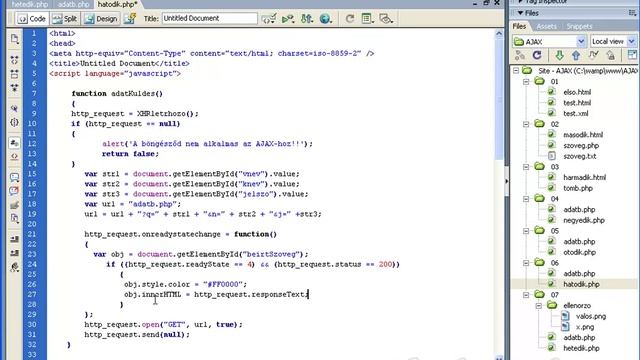Select valos.png in ellenorzo folder
640x360 pixels.
591,316
